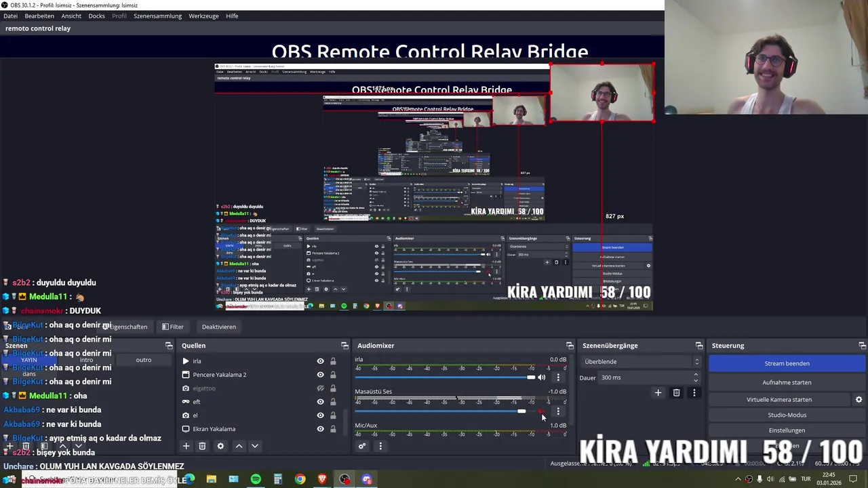Viewport: 868px width, 488px height.
Task: Open Spotify from the taskbar
Action: point(256,479)
